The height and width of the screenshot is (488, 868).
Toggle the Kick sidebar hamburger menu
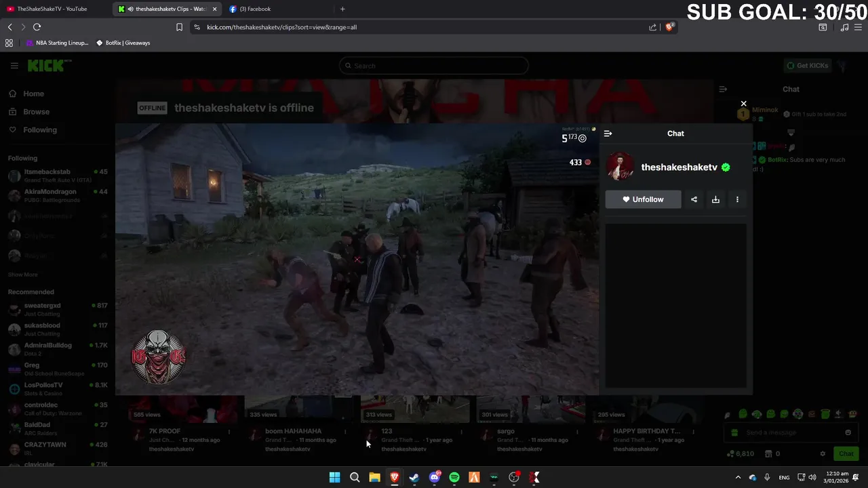14,66
